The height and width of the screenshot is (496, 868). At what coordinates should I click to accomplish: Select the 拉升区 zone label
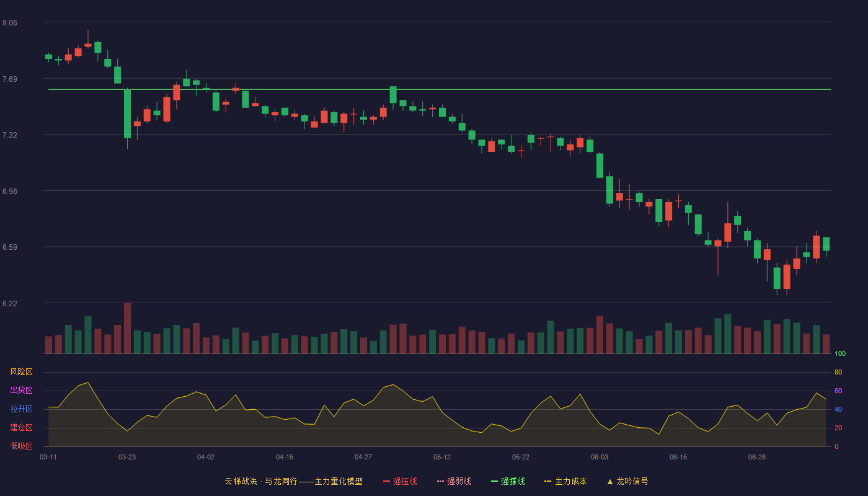point(21,409)
